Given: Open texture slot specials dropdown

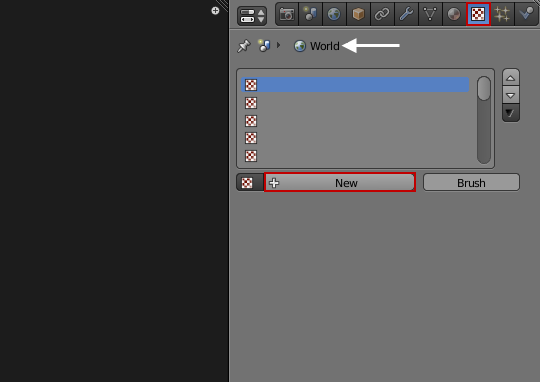Looking at the screenshot, I should [511, 113].
